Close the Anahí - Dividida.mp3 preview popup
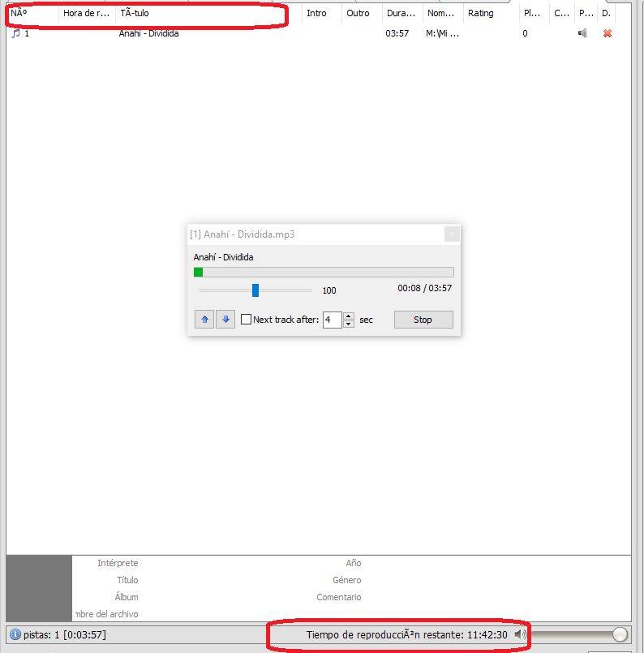Screen dimensions: 644x653 (452, 234)
